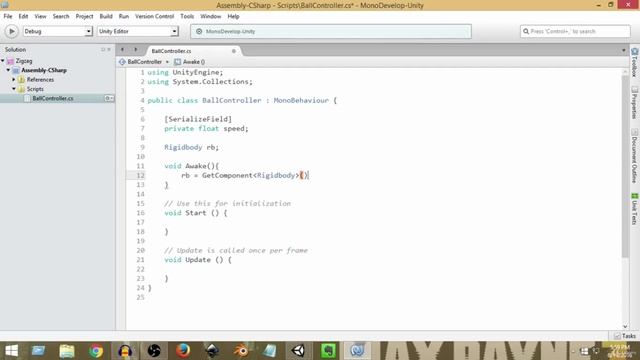Click the search field 'Press Control+, to search'

[x=575, y=31]
